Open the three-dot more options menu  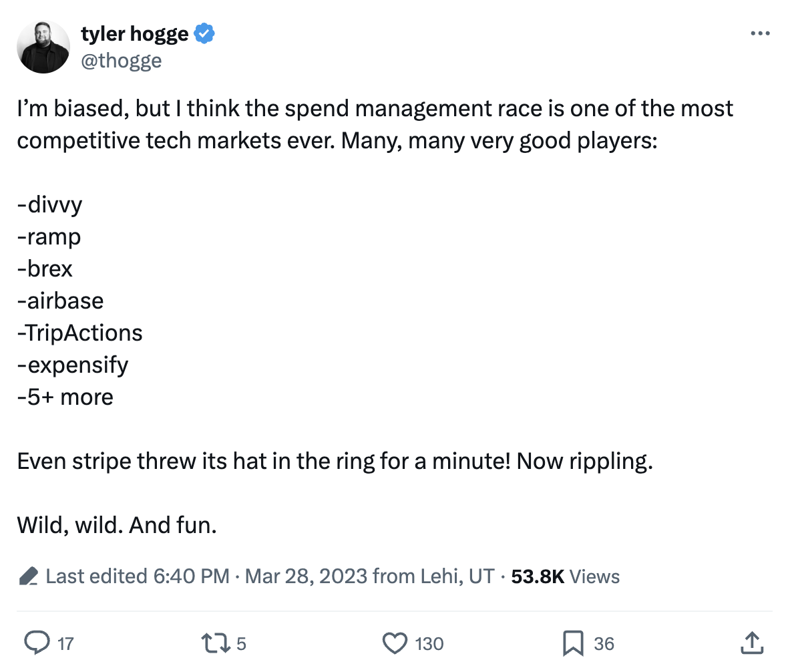[x=760, y=33]
